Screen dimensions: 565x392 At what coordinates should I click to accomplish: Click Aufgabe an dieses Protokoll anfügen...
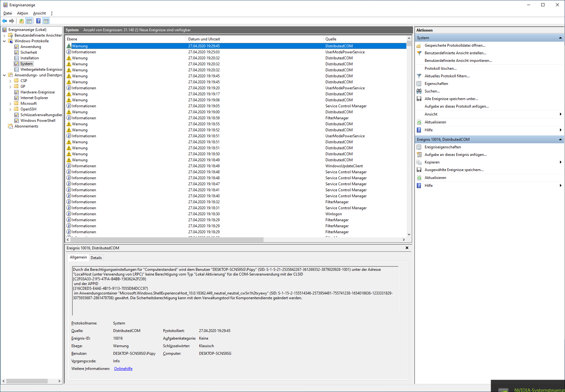[457, 106]
